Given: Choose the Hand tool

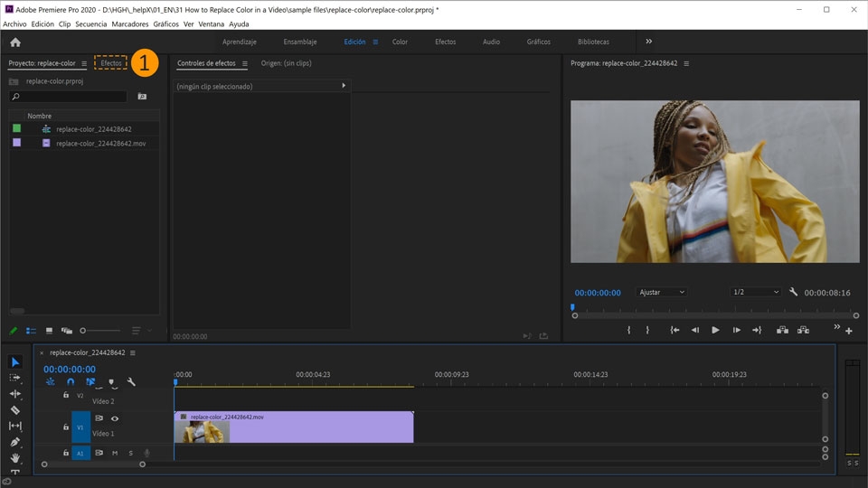Looking at the screenshot, I should click(15, 458).
